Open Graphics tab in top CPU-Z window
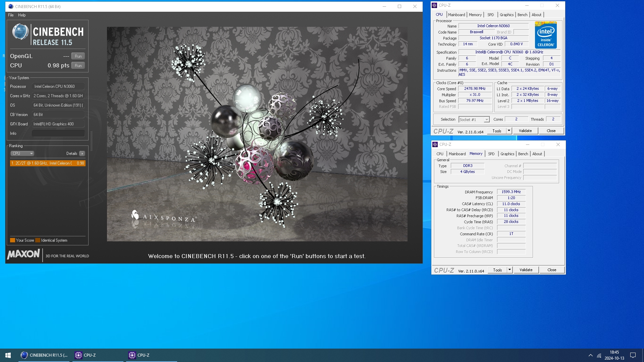Screen dimensions: 644x362 [x=507, y=15]
